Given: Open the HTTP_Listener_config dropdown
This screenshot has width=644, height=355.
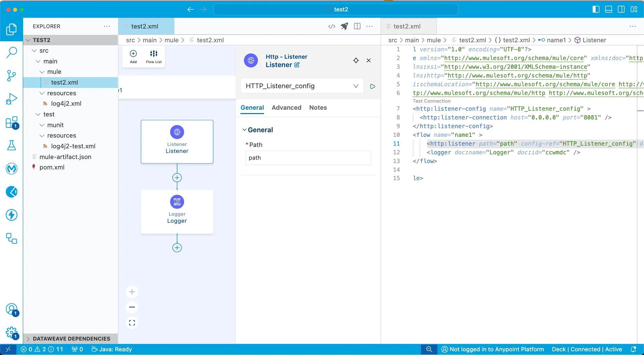Looking at the screenshot, I should [x=302, y=86].
